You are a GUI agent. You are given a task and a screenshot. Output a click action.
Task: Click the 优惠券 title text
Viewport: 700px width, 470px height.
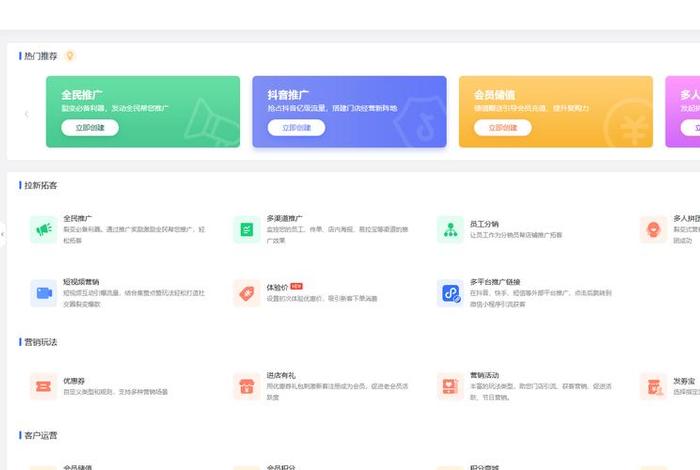coord(74,381)
